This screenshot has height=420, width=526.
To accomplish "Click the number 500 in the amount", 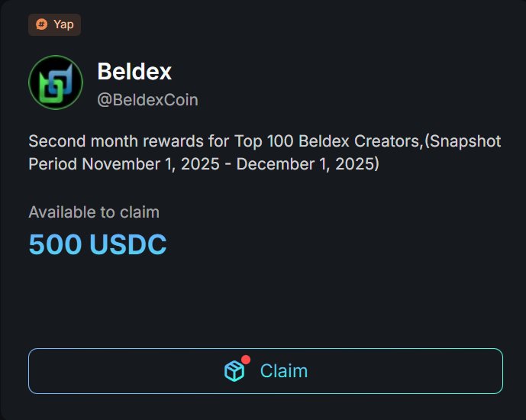I will click(55, 244).
